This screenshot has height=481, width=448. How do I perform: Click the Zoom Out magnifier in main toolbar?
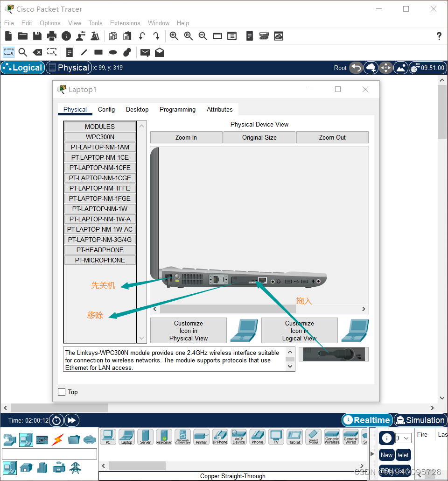203,36
